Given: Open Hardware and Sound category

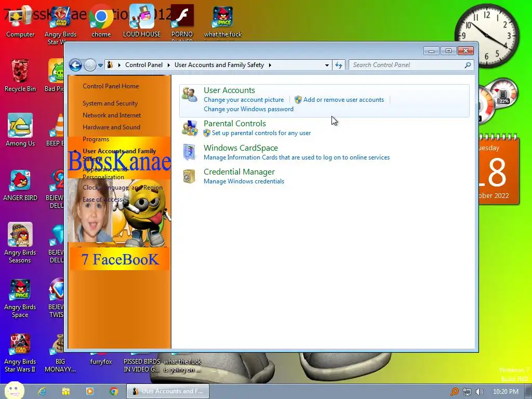Looking at the screenshot, I should pyautogui.click(x=111, y=127).
